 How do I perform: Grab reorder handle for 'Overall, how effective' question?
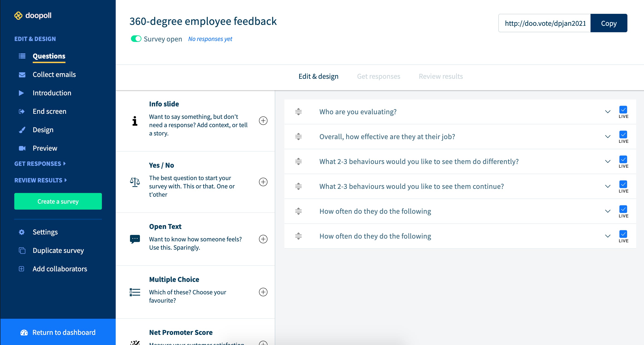coord(298,137)
